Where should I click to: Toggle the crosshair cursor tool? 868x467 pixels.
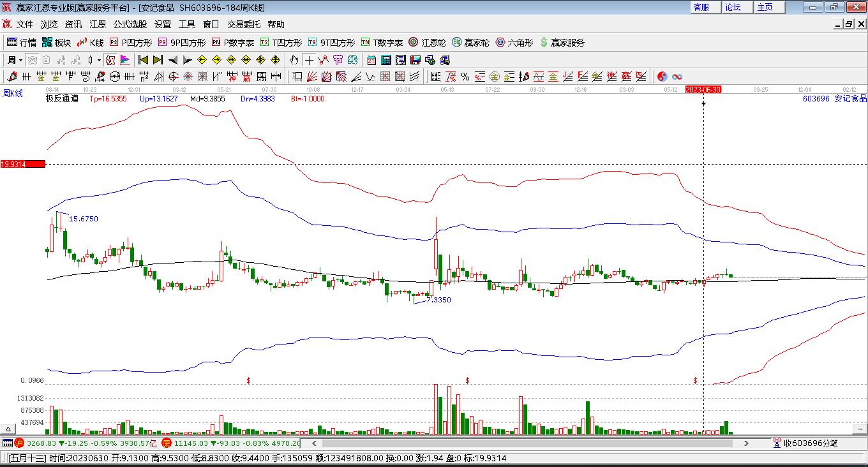pos(309,60)
